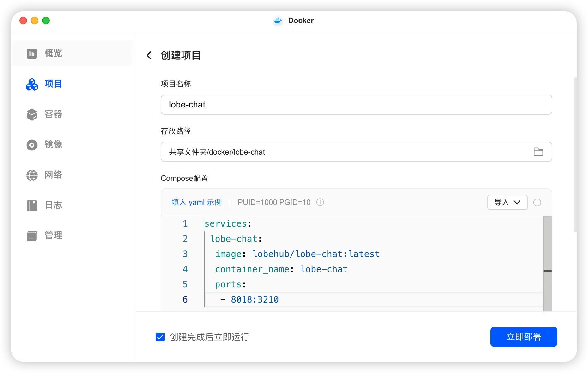Click the info icon beside the 导入 dropdown
Screen dimensions: 588x373
[x=537, y=202]
